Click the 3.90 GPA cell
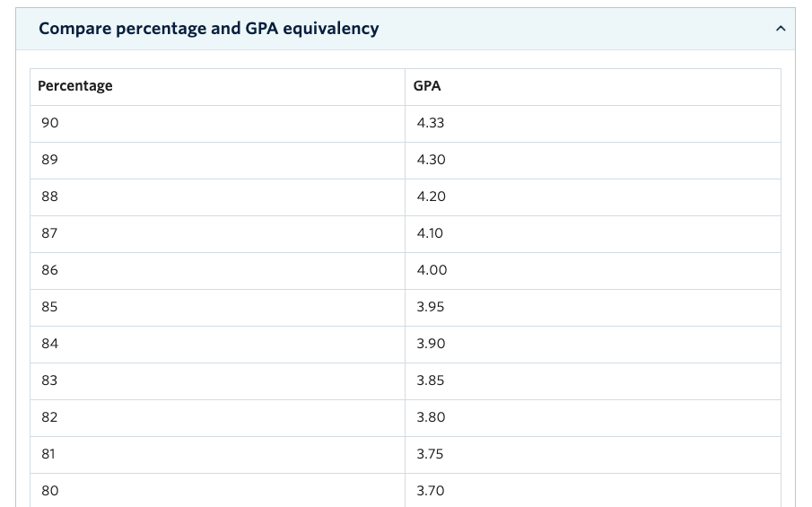812x507 pixels. tap(593, 345)
